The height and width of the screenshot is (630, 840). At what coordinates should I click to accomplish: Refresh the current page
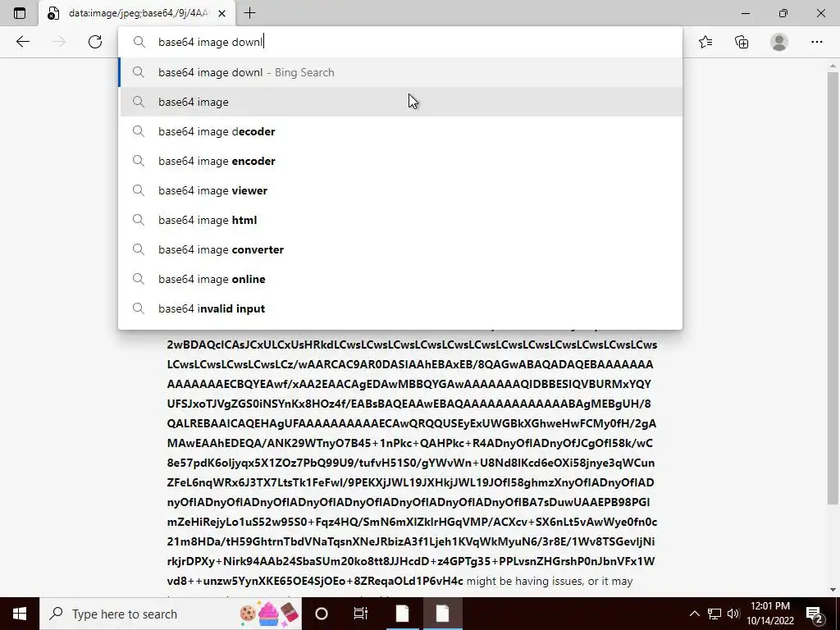click(x=95, y=42)
